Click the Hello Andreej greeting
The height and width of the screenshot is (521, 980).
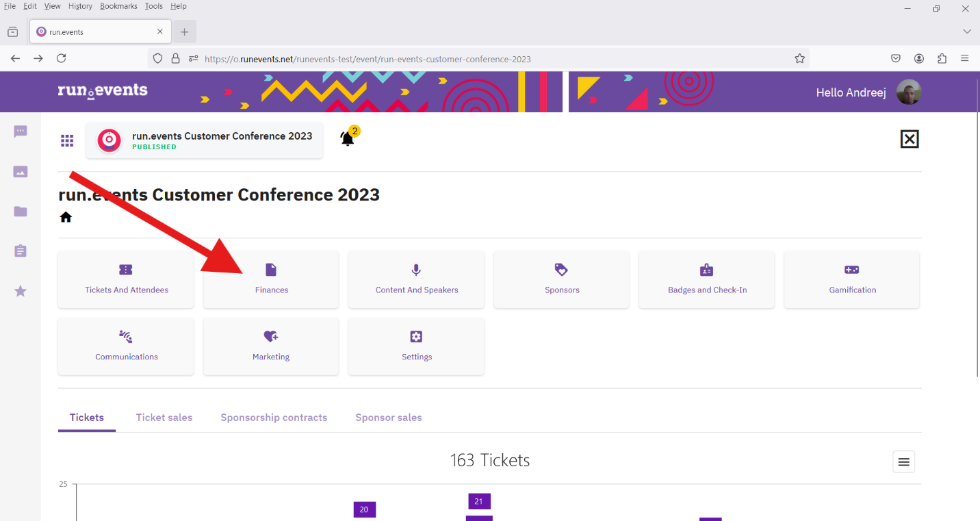[851, 92]
